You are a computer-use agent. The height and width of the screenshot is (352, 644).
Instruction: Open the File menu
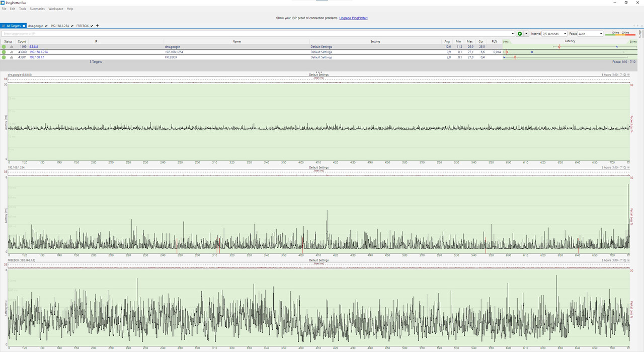[x=4, y=9]
